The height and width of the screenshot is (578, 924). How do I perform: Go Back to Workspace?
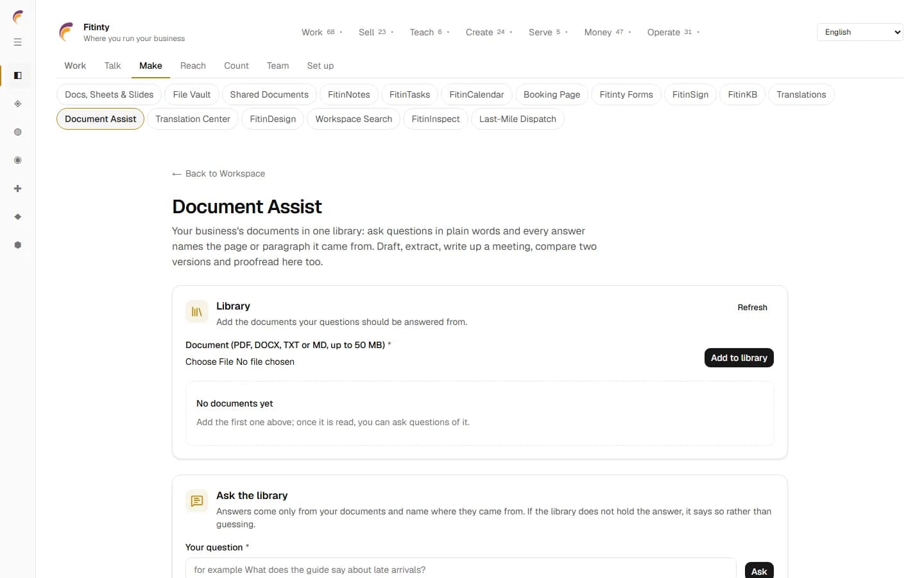218,173
